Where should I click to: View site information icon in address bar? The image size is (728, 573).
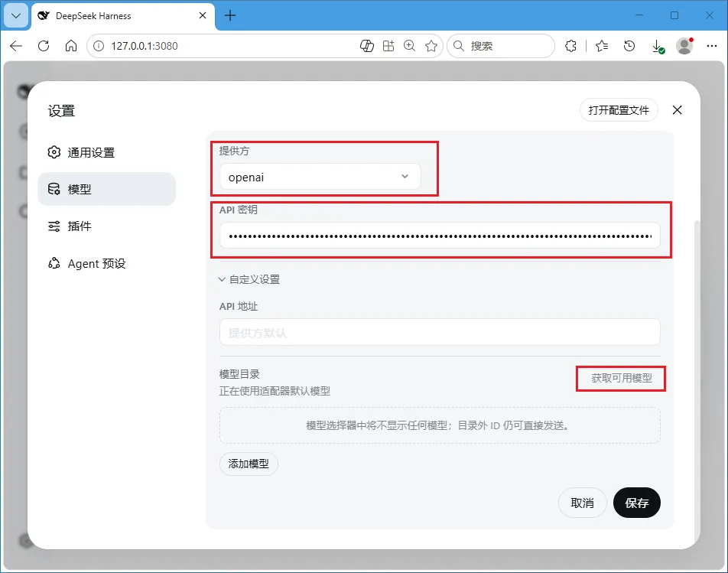(99, 46)
